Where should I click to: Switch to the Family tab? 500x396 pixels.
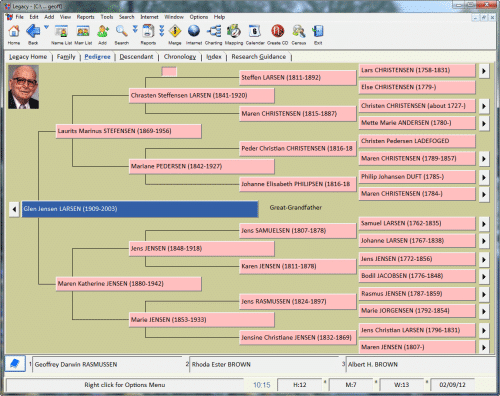point(66,57)
